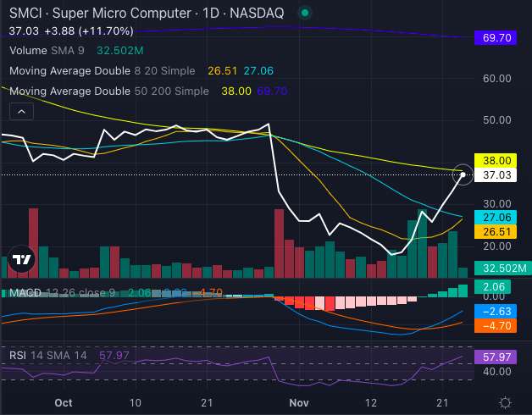Collapse the indicator legend with chevron

[22, 111]
